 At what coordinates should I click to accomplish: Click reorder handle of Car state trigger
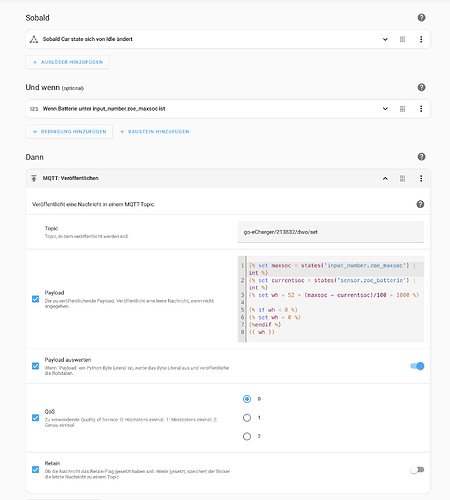[x=403, y=39]
